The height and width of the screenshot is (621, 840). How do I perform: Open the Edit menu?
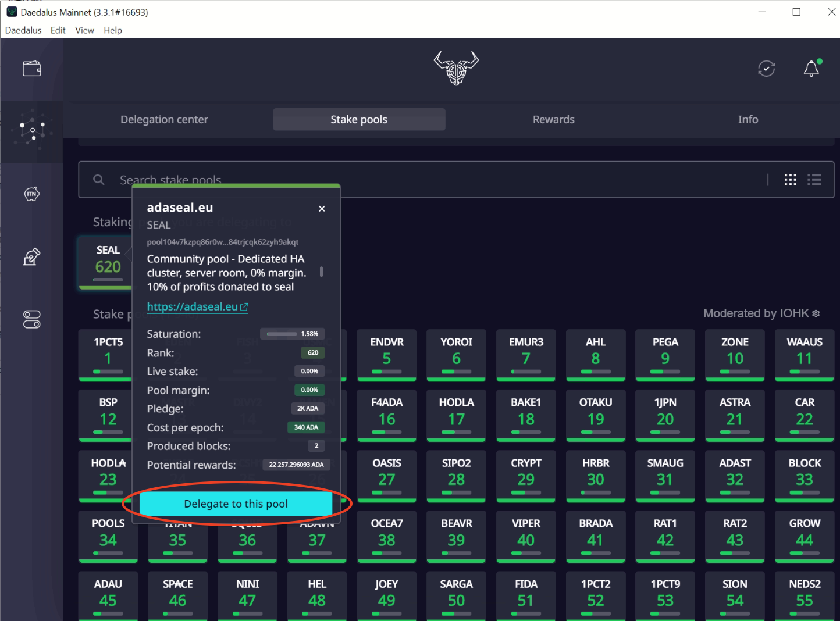click(58, 30)
